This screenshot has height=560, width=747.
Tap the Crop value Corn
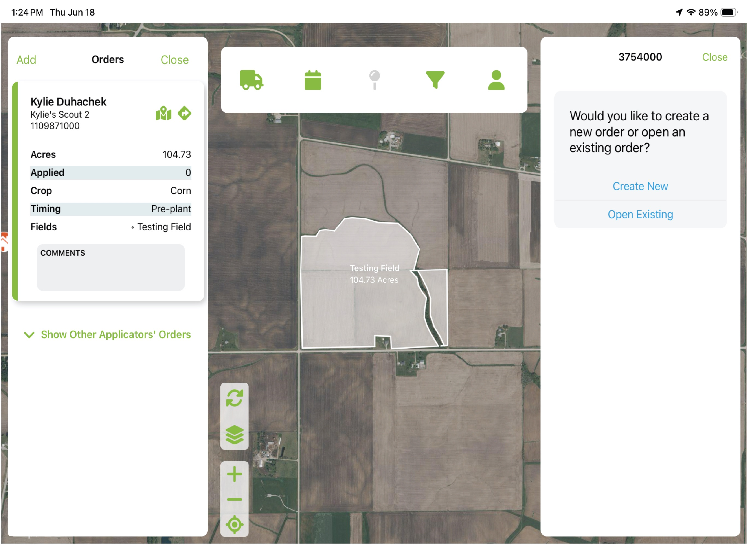tap(181, 191)
